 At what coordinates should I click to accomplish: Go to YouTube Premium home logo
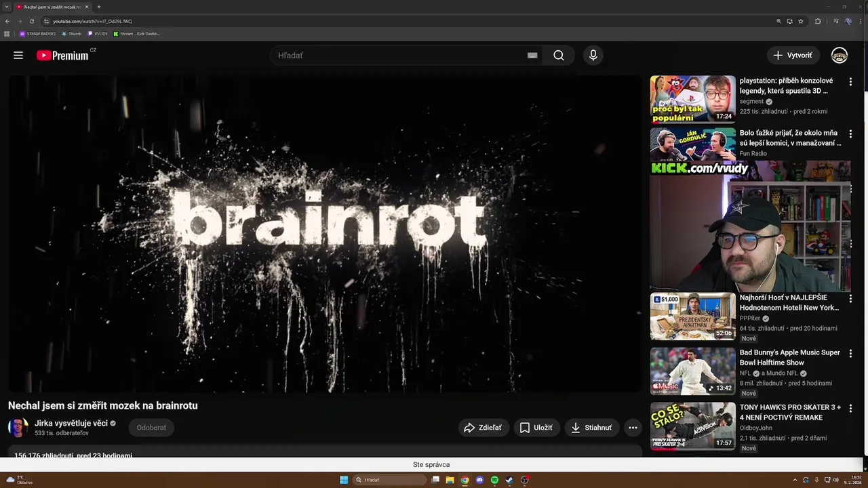(x=63, y=56)
